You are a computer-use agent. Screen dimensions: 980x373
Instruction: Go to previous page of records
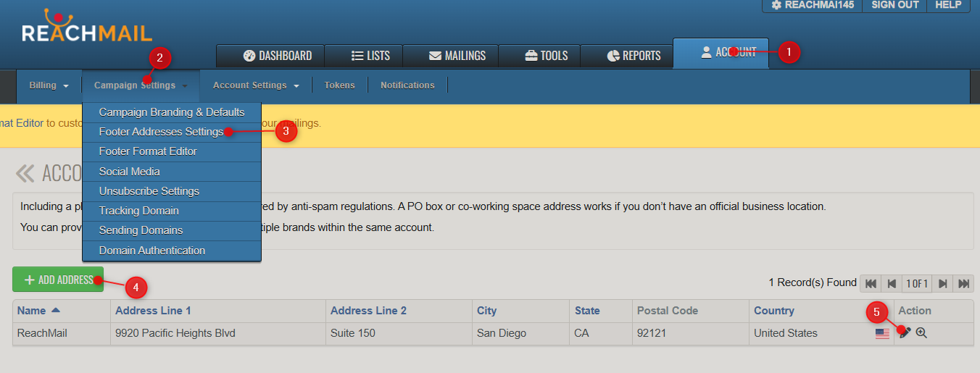point(892,283)
